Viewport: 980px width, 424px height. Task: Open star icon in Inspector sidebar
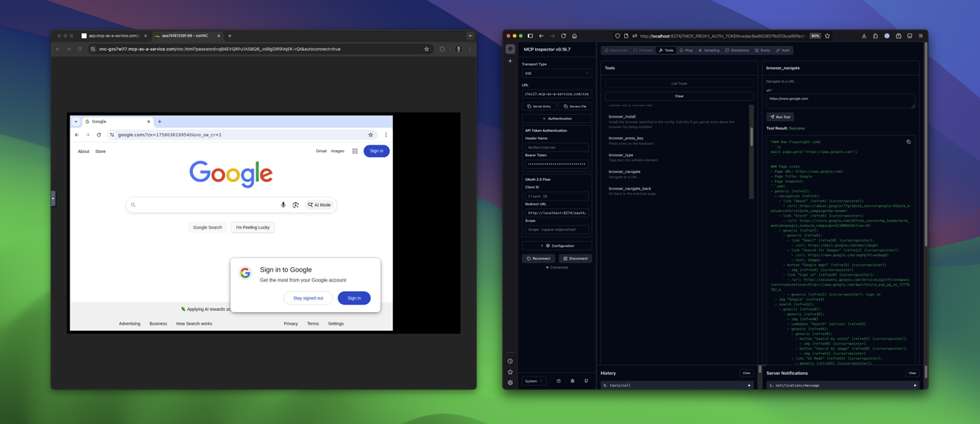510,372
